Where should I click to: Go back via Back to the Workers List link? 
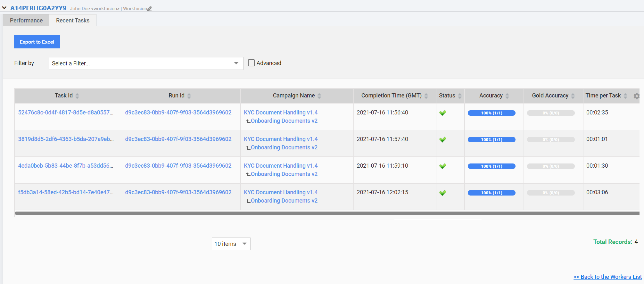point(607,277)
